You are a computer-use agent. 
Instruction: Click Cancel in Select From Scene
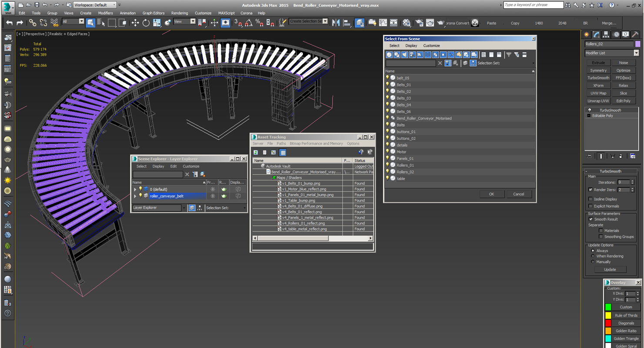(x=519, y=194)
